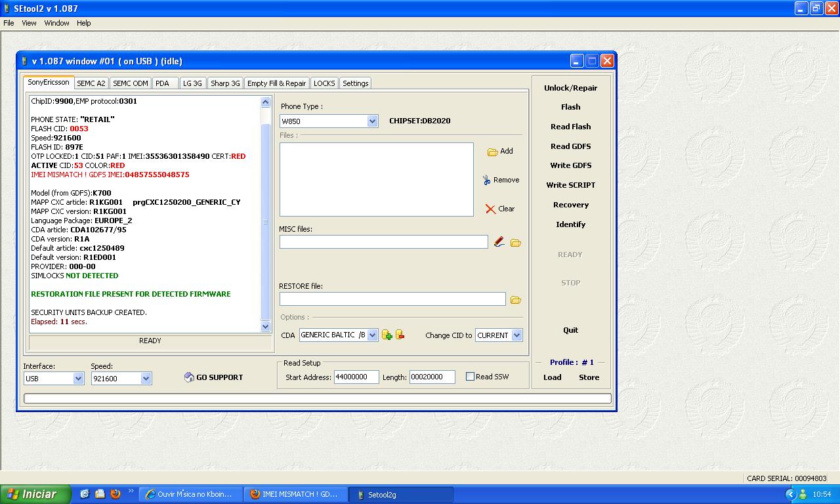Clear the Files list
840x504 pixels.
click(x=500, y=209)
